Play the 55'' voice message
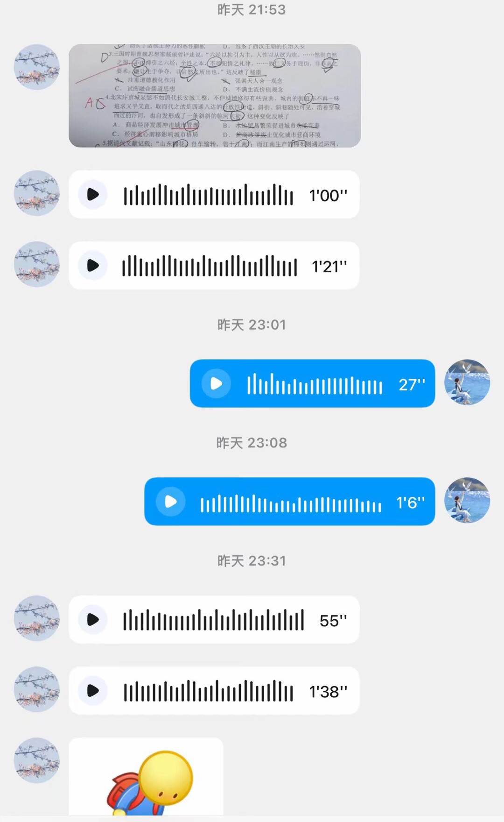The image size is (504, 822). [x=93, y=619]
